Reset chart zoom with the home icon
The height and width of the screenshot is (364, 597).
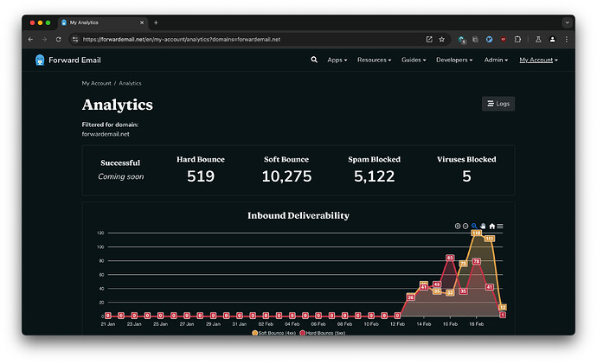[492, 227]
